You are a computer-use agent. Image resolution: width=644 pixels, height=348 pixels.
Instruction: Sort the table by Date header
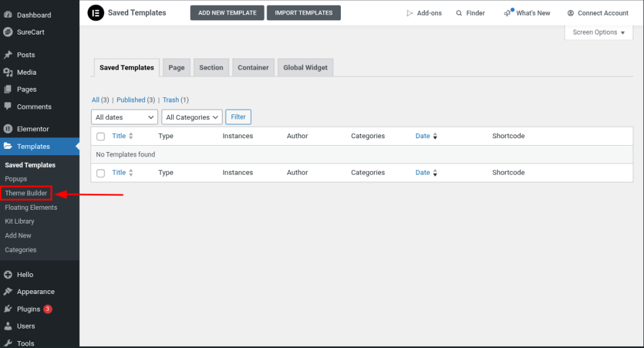(423, 136)
